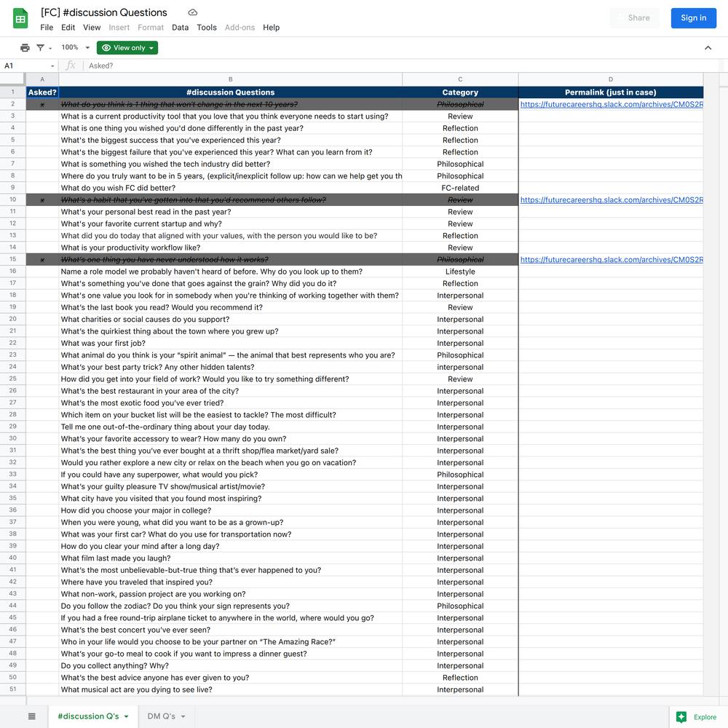Open the View menu
The height and width of the screenshot is (728, 728).
92,28
